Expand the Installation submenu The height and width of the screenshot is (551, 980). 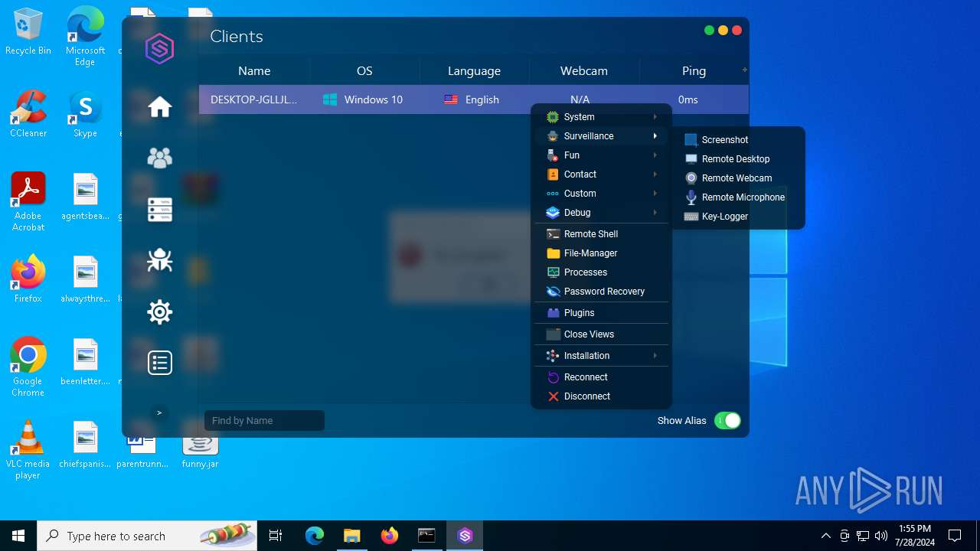point(601,356)
